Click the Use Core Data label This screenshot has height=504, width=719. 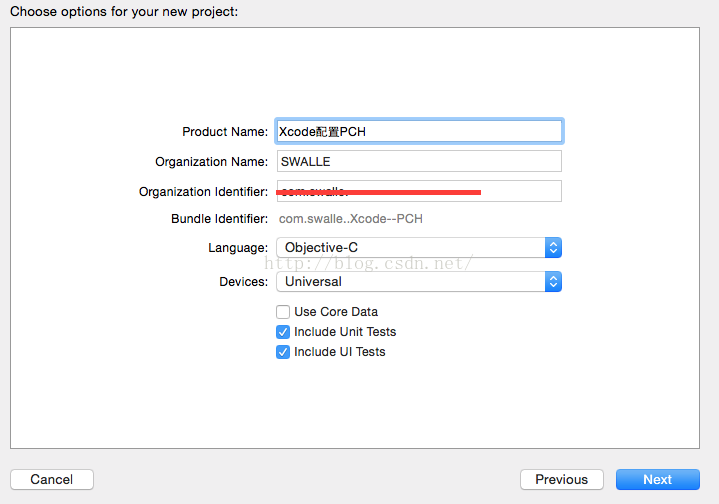pos(336,312)
